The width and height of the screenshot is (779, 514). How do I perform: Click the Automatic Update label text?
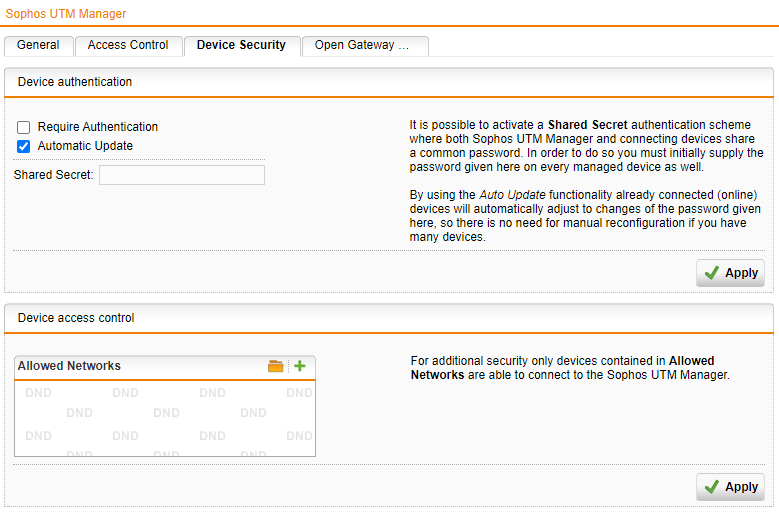(x=85, y=146)
